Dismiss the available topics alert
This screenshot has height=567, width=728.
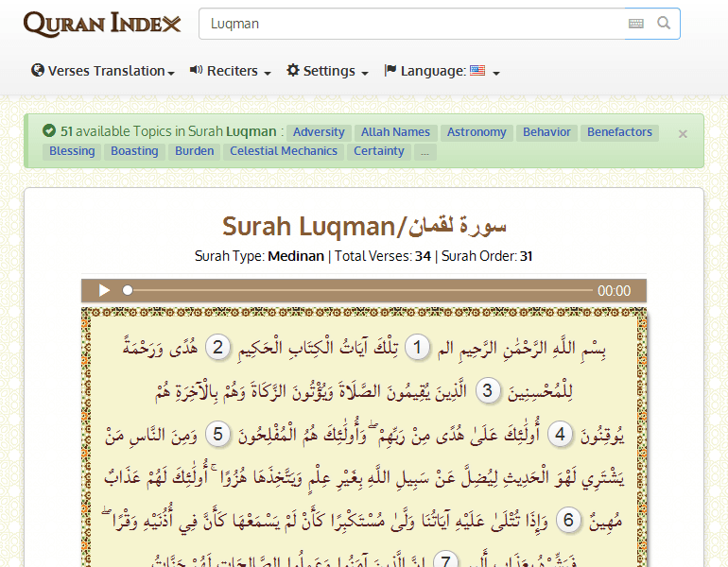pyautogui.click(x=683, y=134)
